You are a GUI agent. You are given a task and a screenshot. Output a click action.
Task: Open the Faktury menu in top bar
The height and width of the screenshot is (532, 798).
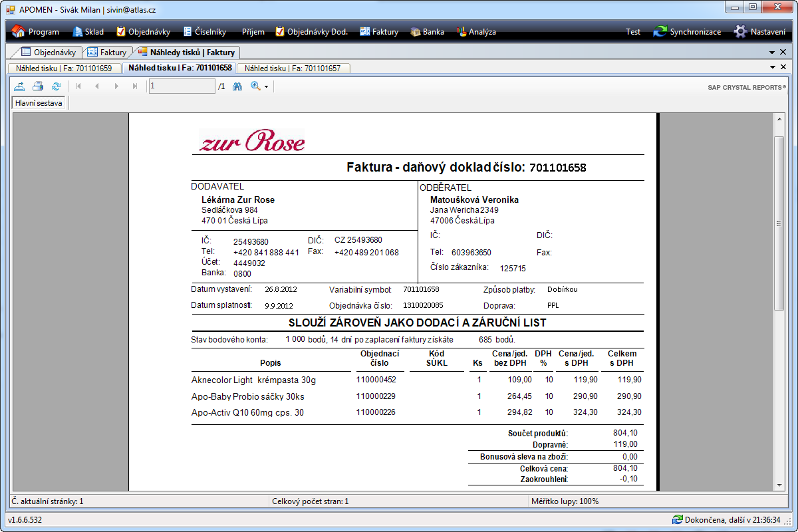click(x=379, y=32)
